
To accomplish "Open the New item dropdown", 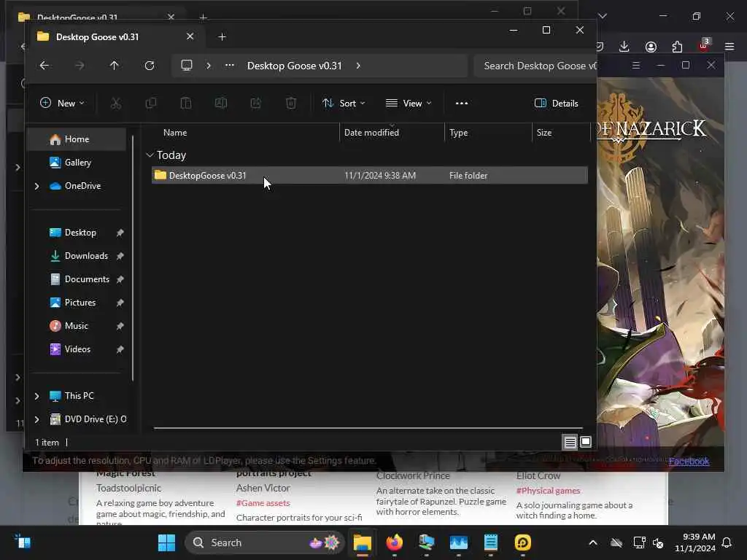I will [x=63, y=103].
